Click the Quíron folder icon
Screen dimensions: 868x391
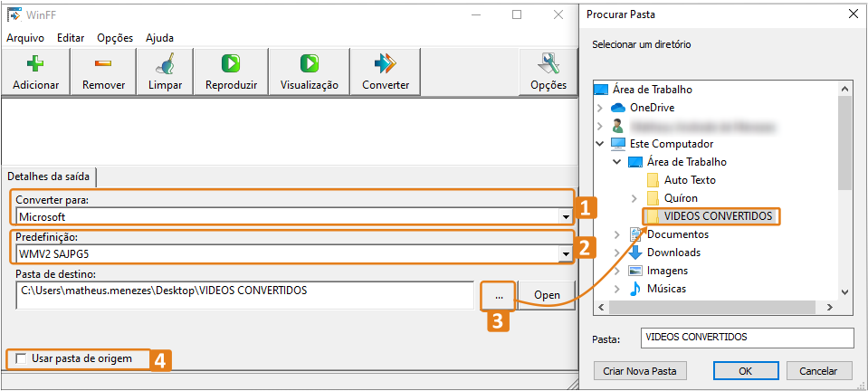(x=653, y=197)
